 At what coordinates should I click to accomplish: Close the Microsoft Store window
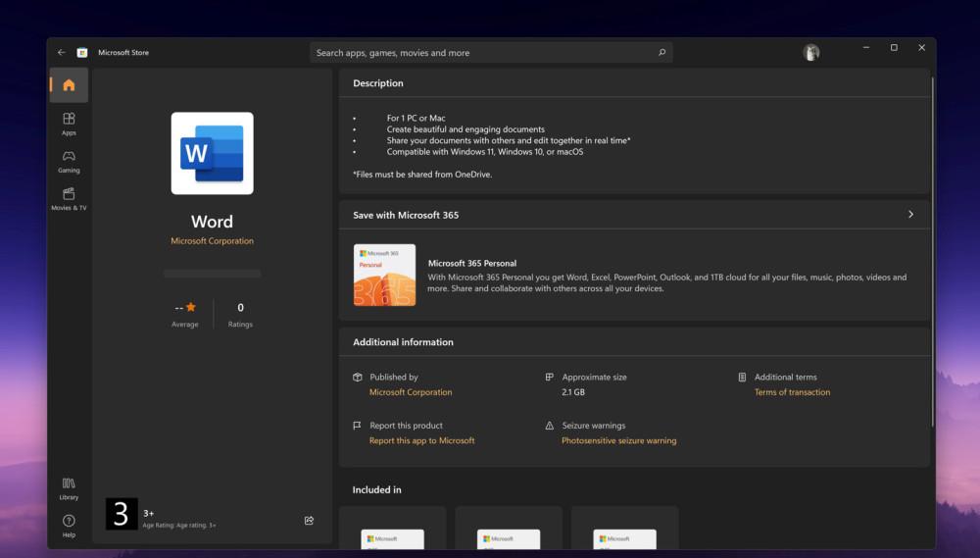click(x=921, y=47)
